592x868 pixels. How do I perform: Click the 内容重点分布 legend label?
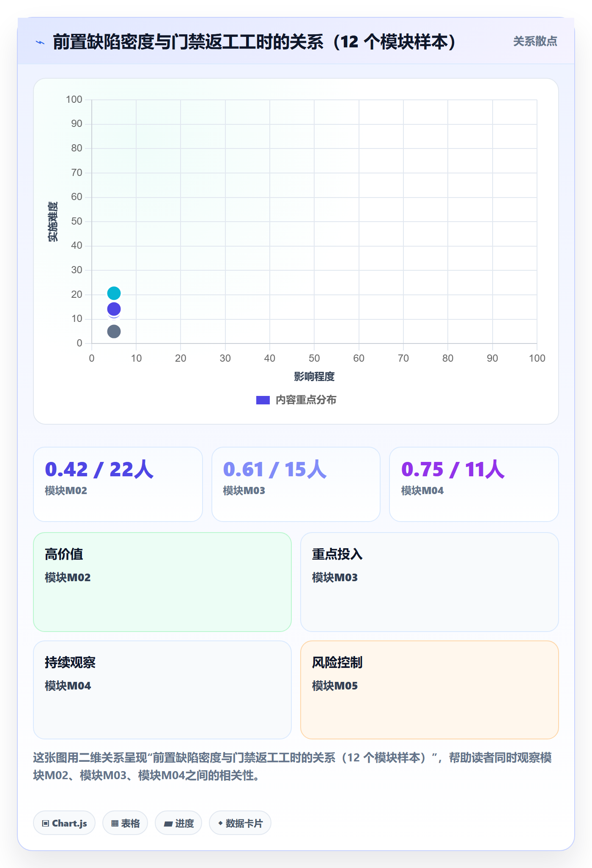tap(306, 400)
